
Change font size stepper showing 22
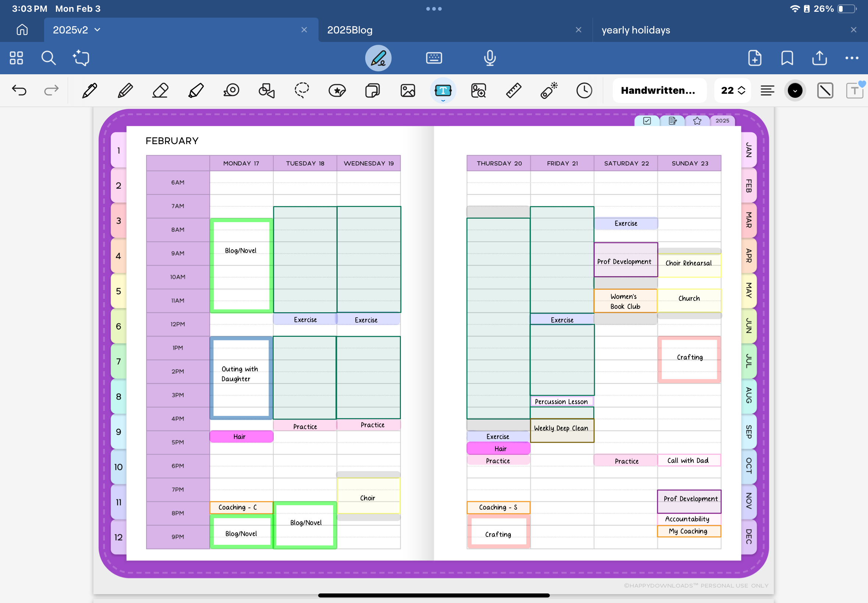click(x=732, y=91)
